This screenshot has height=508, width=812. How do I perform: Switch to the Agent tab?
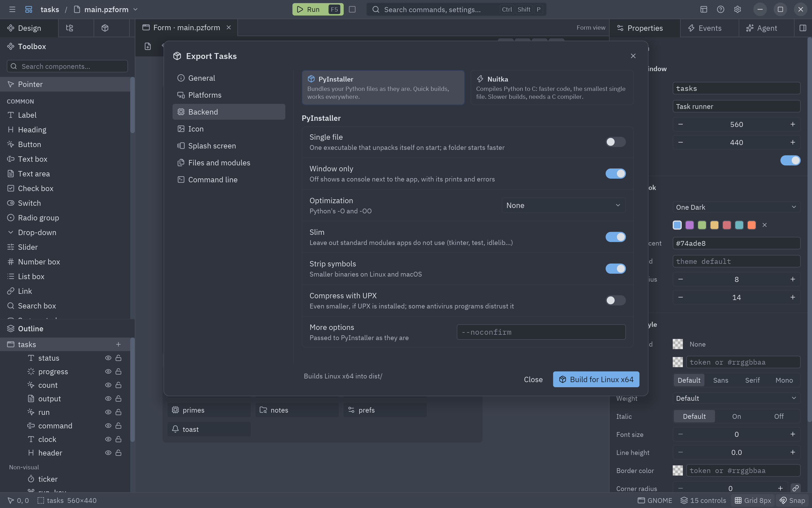[766, 28]
